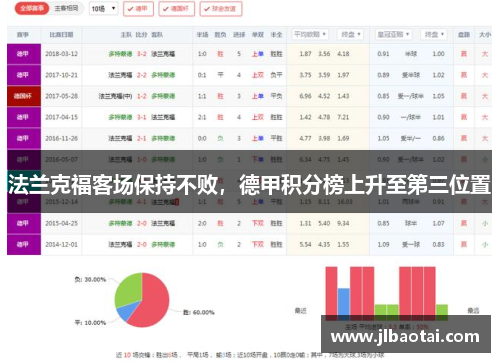Click odds value 7.21 on 2017-04-15 row
Image resolution: width=500 pixels, height=362 pixels.
tap(343, 117)
